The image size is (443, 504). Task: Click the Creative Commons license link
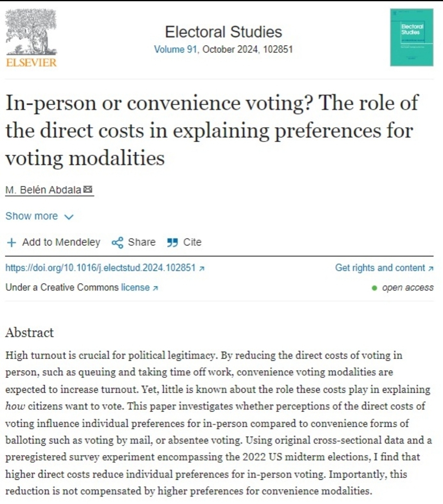click(135, 288)
